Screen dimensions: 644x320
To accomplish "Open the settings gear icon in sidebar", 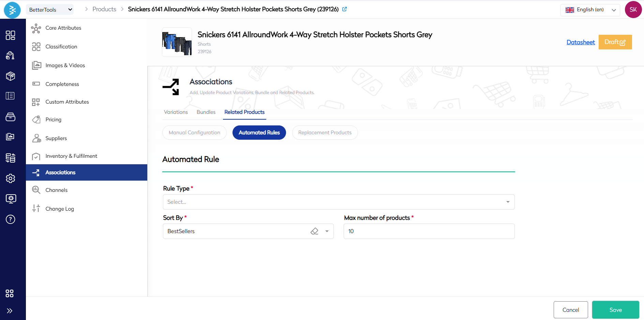I will coord(11,178).
